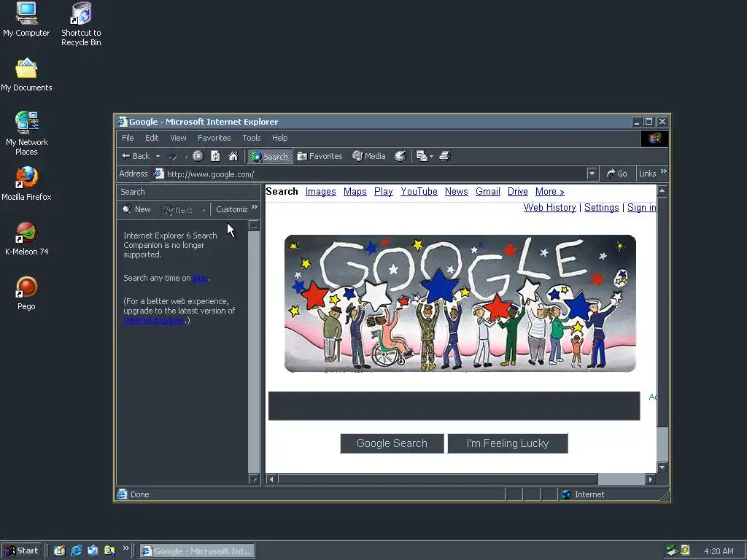Image resolution: width=747 pixels, height=560 pixels.
Task: Open the Mail icon dropdown arrow
Action: click(432, 156)
